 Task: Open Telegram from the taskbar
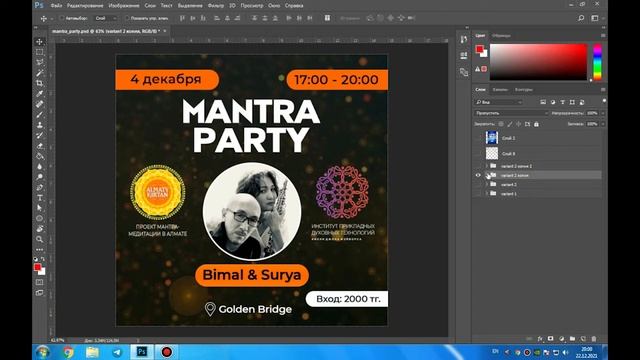coord(117,352)
